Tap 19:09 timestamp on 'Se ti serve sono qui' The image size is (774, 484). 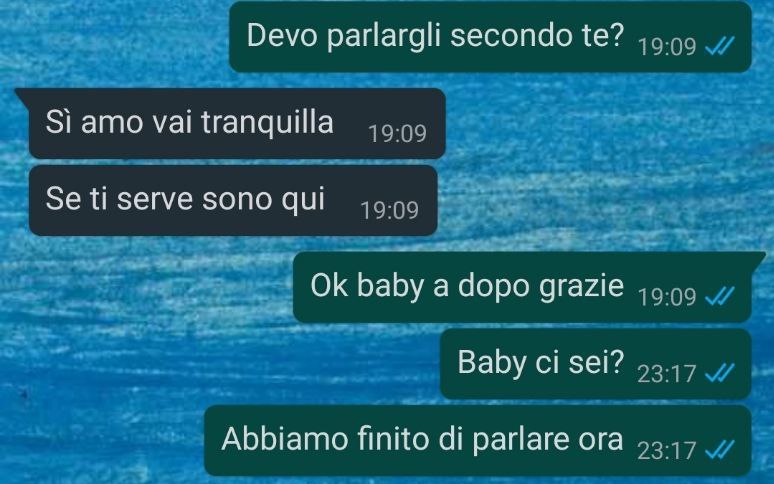coord(389,210)
